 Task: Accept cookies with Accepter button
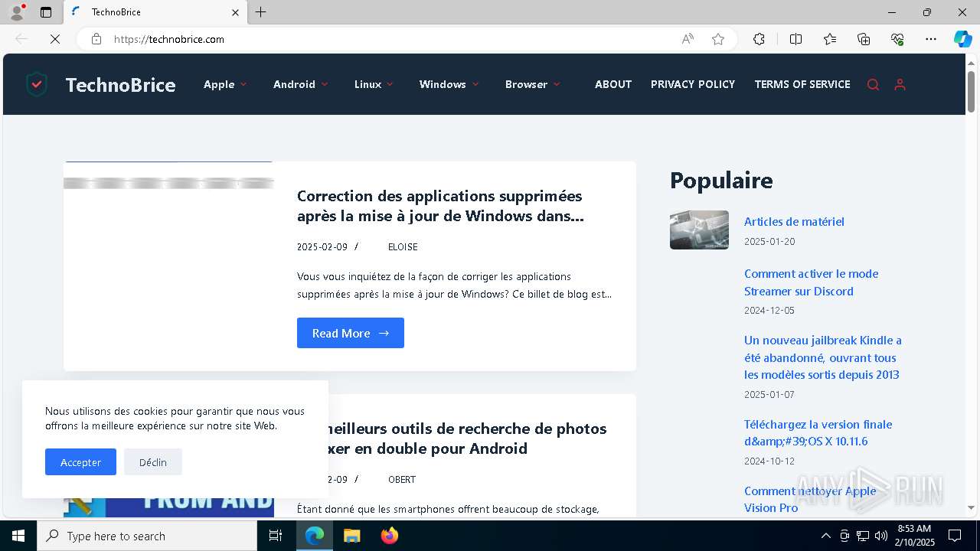pyautogui.click(x=80, y=461)
